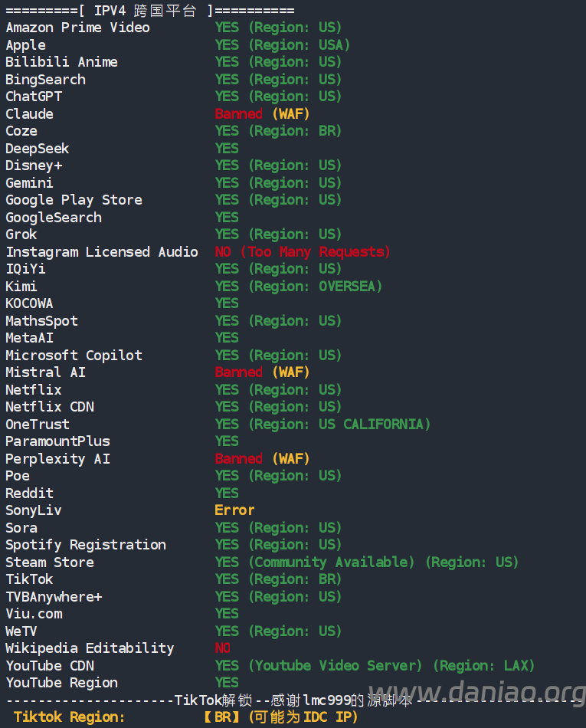Click 'YES (Region: US CALIFORNIA)' result
This screenshot has width=586, height=728.
(323, 425)
